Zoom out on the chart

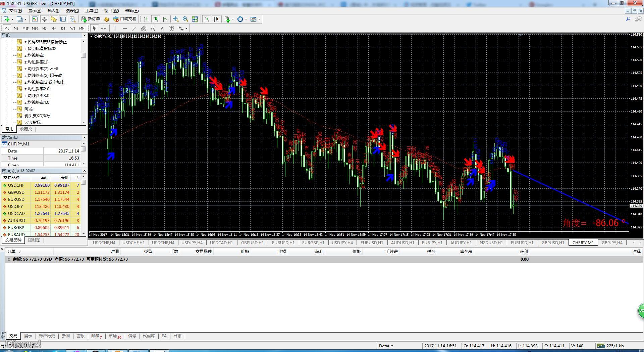click(185, 19)
